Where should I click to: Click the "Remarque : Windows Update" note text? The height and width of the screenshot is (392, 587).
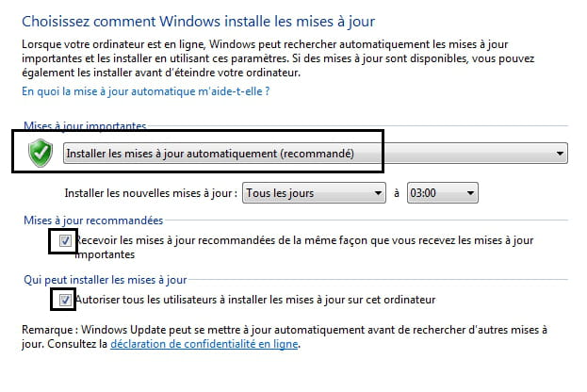coord(285,336)
